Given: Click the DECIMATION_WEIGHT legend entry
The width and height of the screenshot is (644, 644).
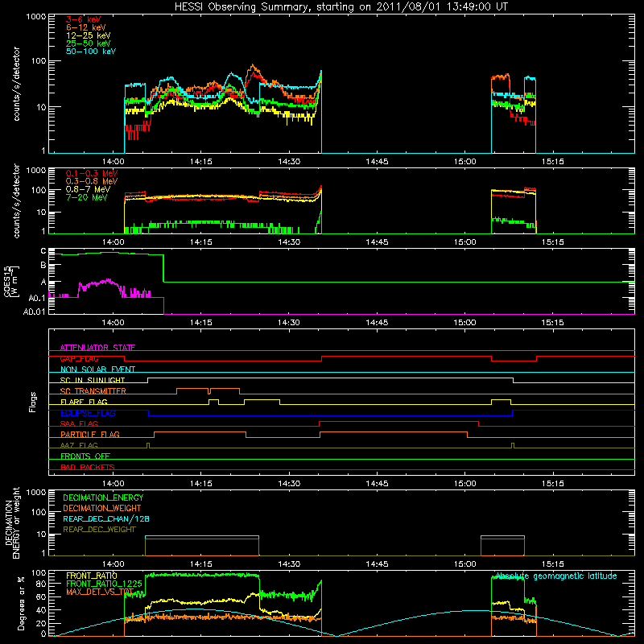Looking at the screenshot, I should 102,508.
